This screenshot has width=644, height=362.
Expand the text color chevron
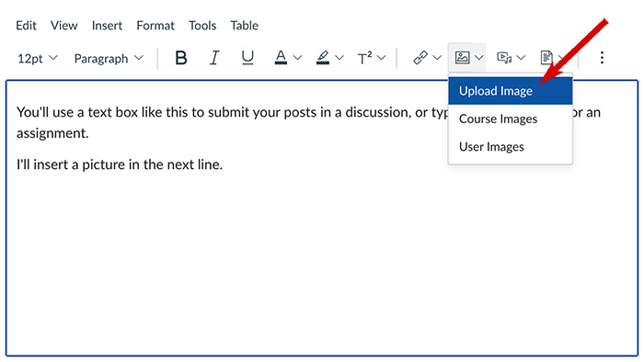(x=297, y=58)
